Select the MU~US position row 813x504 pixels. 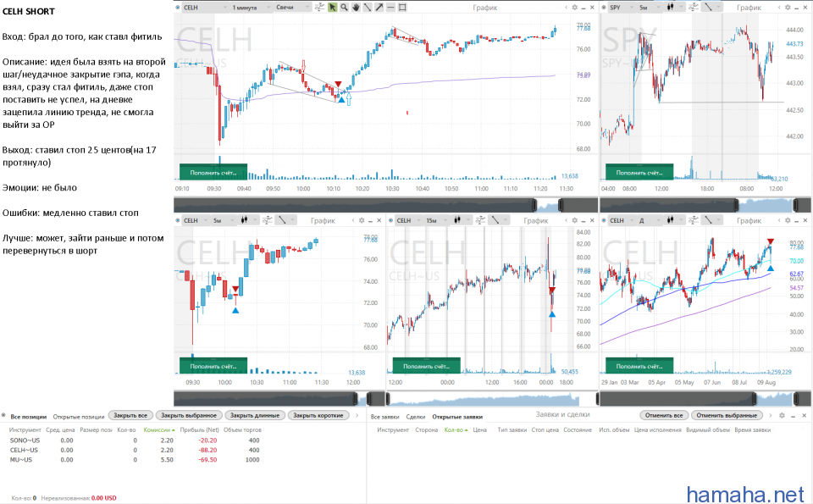pos(135,459)
